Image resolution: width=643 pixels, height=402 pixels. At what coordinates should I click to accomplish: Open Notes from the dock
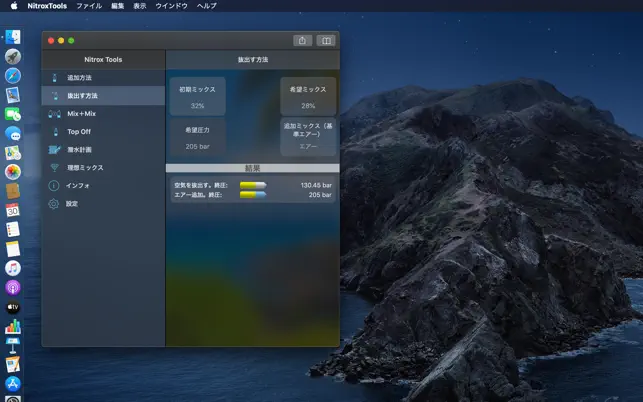[13, 249]
